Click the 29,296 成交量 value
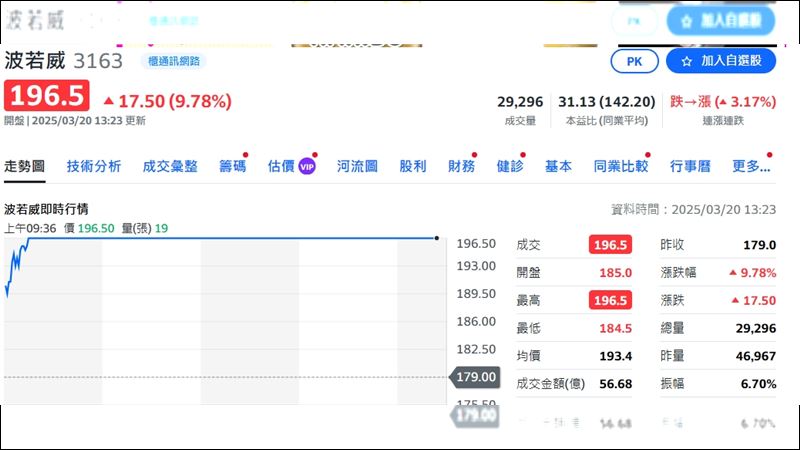 click(x=520, y=102)
